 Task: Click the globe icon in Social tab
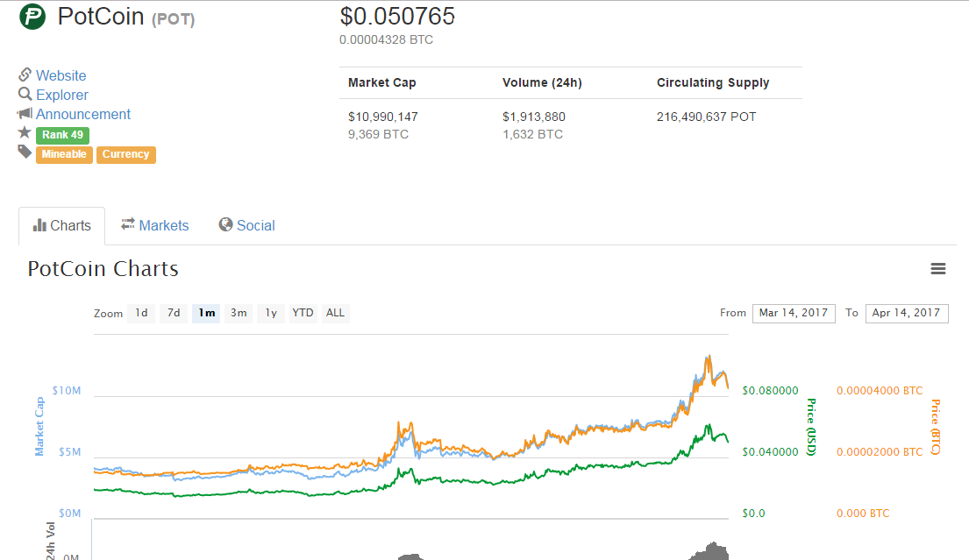coord(225,224)
